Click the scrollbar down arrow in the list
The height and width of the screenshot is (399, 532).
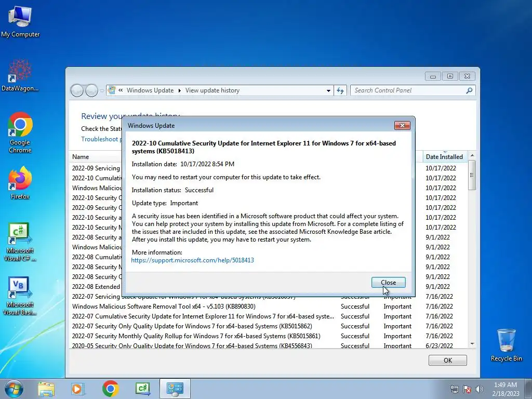pos(472,344)
